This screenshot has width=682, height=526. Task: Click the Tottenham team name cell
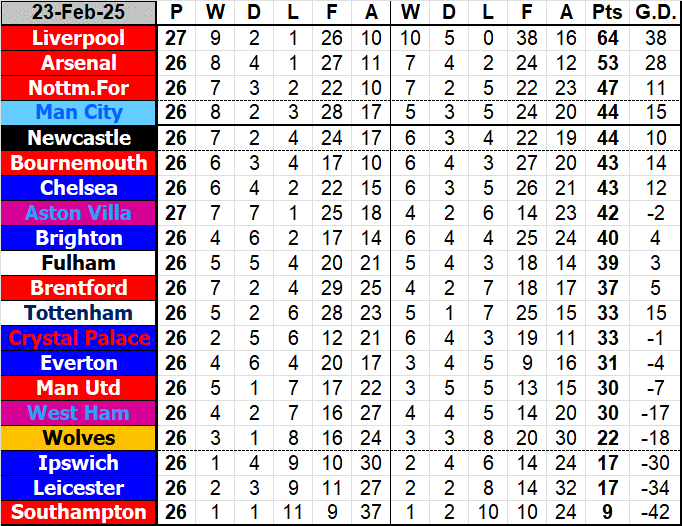click(79, 313)
